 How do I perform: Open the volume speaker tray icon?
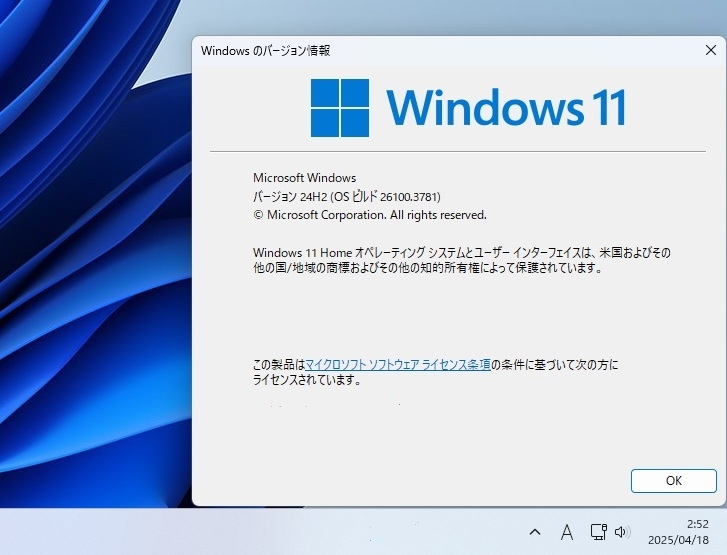(x=622, y=532)
